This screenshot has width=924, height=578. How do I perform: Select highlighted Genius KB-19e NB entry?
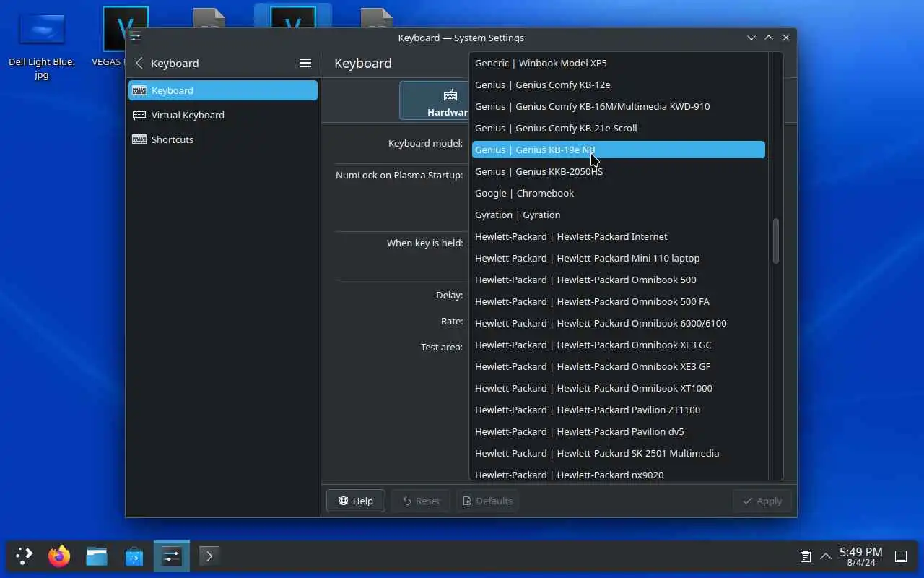point(619,150)
